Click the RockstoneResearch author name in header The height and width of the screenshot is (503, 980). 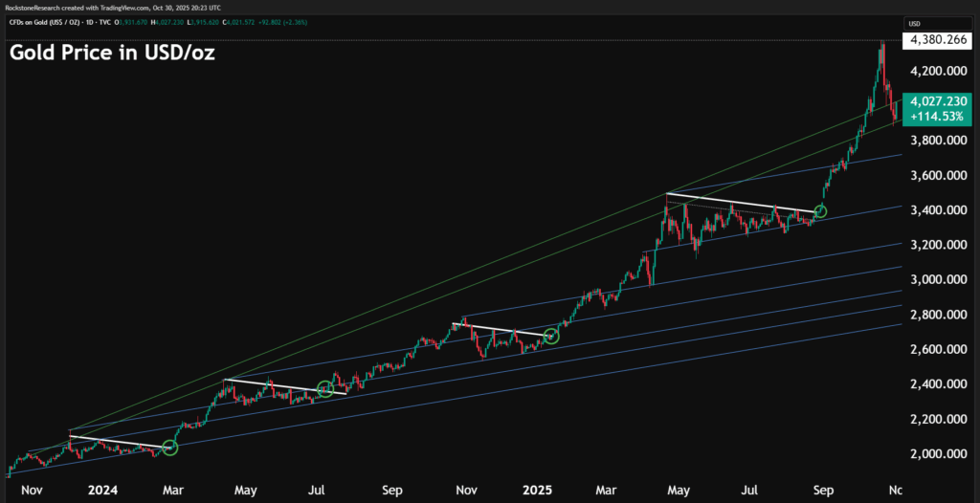35,6
